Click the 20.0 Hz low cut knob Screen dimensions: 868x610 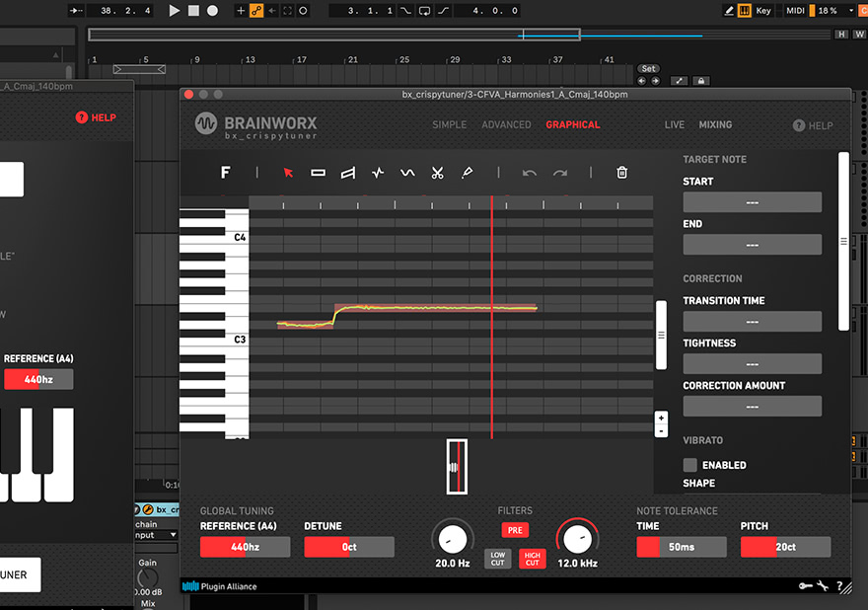click(453, 539)
